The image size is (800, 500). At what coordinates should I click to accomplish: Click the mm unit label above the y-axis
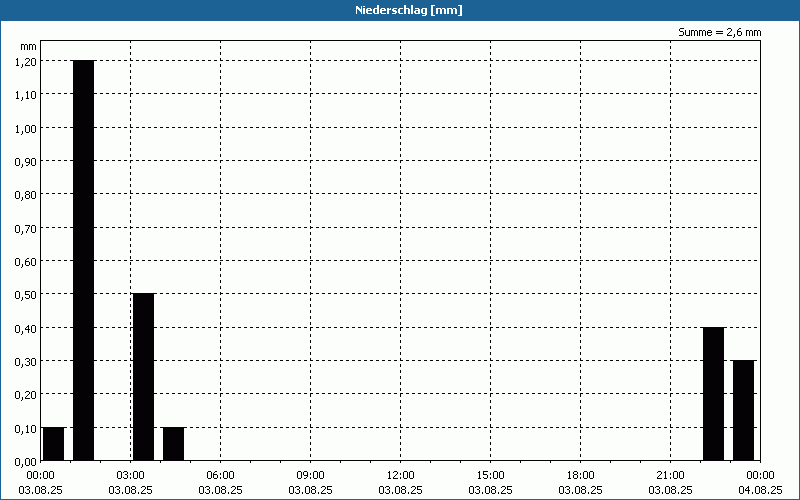29,46
